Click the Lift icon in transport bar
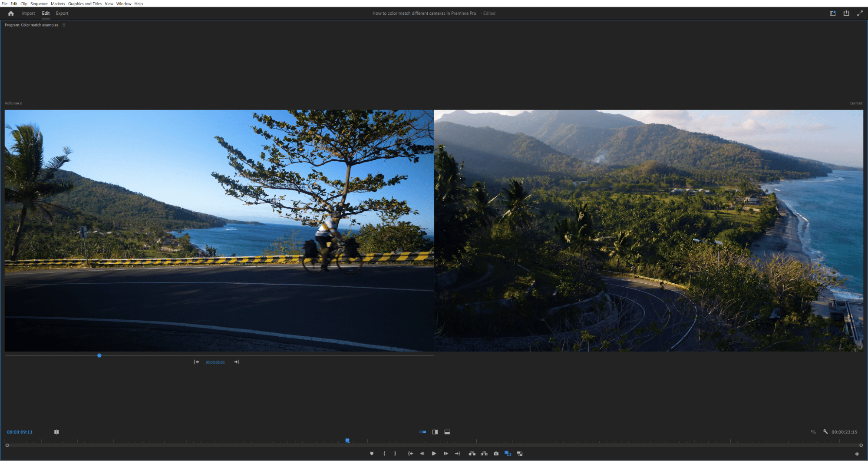Viewport: 868px width, 461px height. coord(472,454)
